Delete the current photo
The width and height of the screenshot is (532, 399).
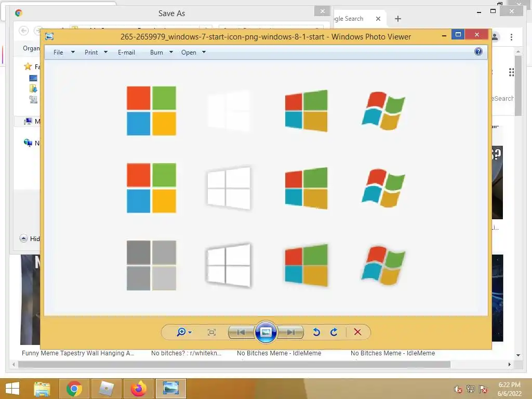click(x=357, y=332)
